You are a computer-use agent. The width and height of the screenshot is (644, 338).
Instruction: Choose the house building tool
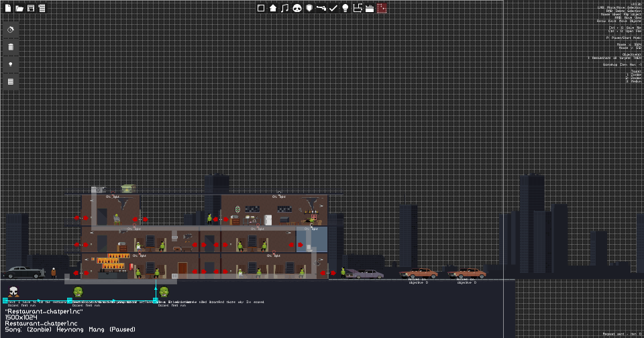[x=273, y=8]
